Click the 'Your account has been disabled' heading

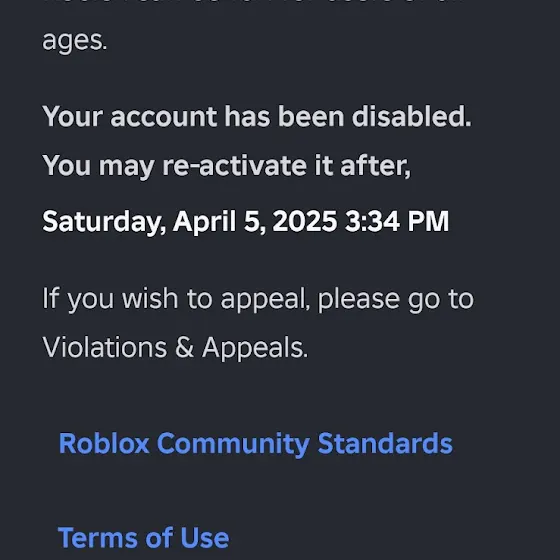[x=257, y=116]
